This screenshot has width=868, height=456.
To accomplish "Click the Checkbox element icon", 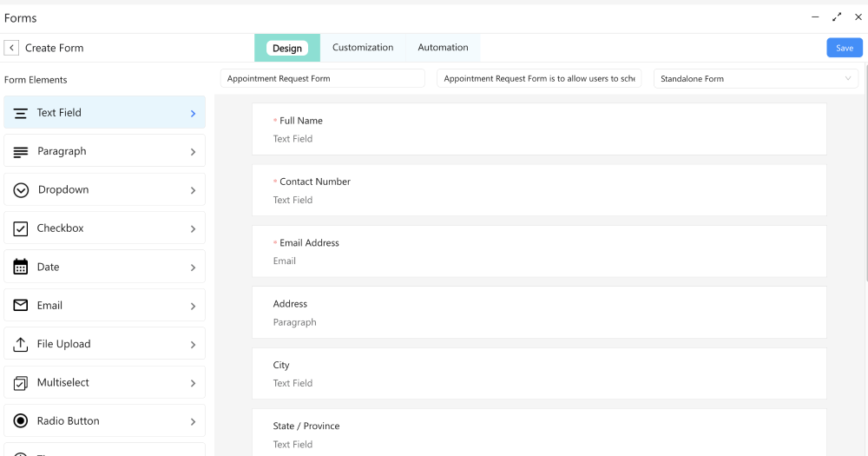I will (x=21, y=228).
